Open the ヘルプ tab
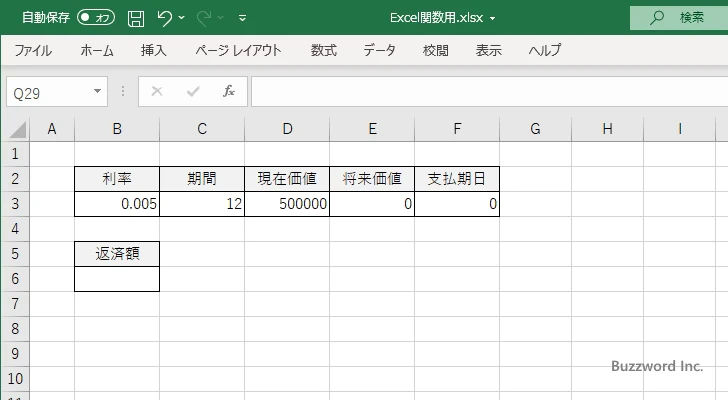Viewport: 728px width, 400px height. 545,50
